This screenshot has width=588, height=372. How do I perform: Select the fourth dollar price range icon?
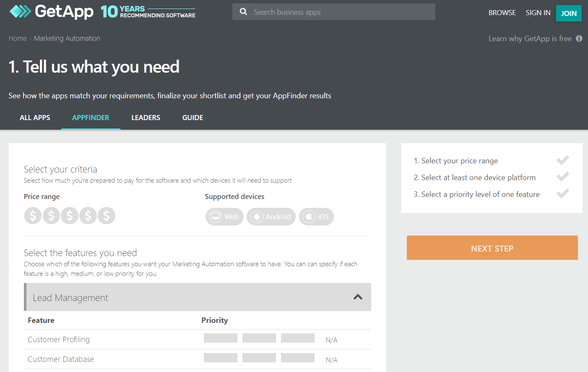88,216
